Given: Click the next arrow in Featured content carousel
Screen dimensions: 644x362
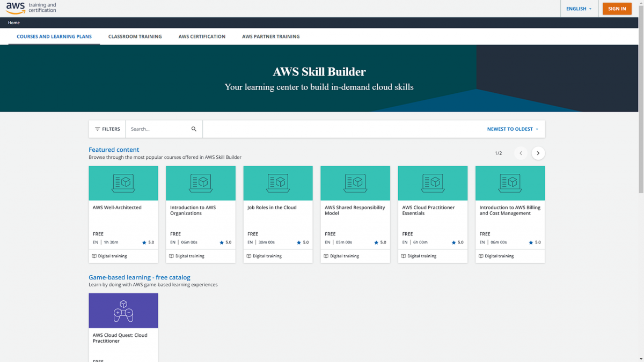Looking at the screenshot, I should coord(538,153).
